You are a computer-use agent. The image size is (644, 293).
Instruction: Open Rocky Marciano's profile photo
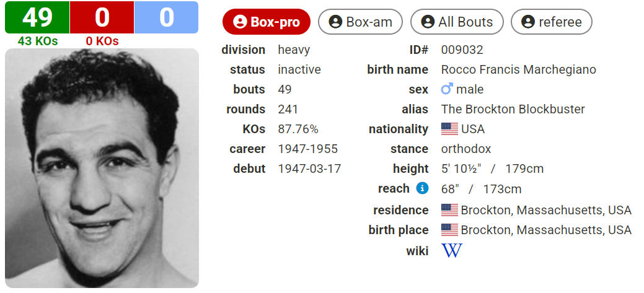click(102, 168)
